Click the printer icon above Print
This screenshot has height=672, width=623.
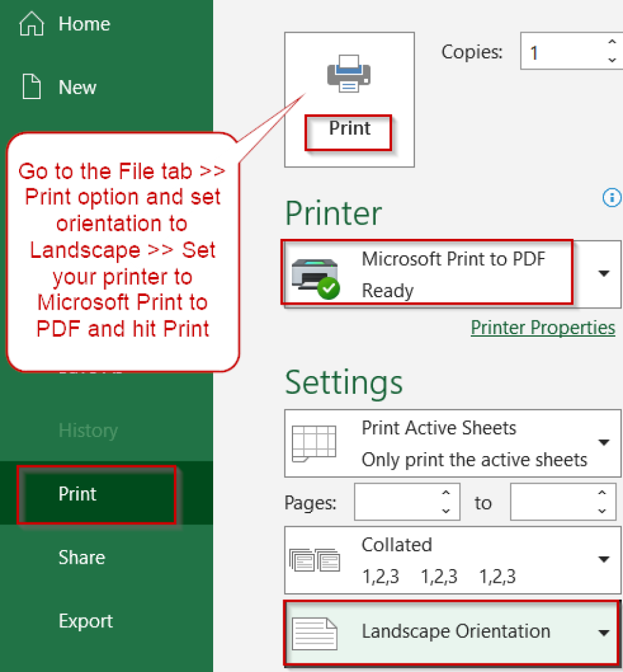click(348, 74)
